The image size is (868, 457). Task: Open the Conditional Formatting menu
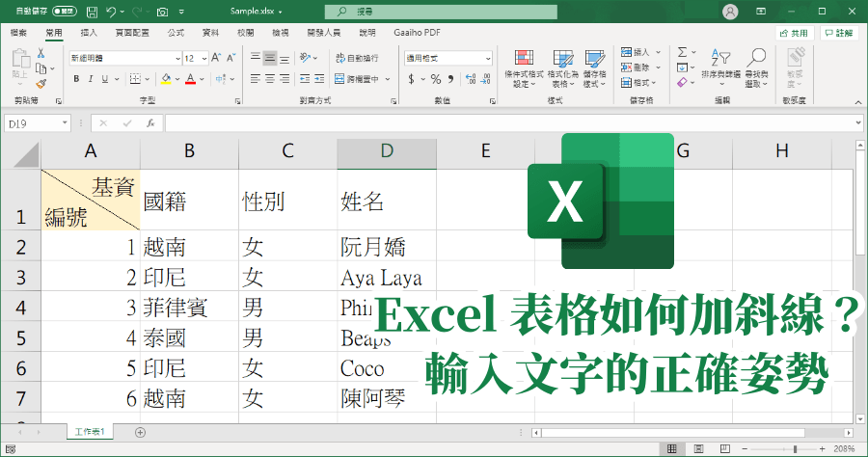tap(524, 68)
